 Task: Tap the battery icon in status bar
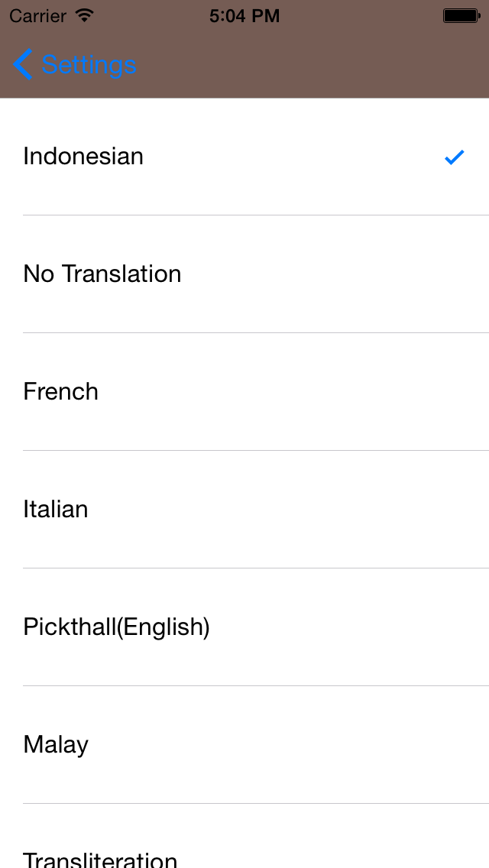pyautogui.click(x=461, y=15)
